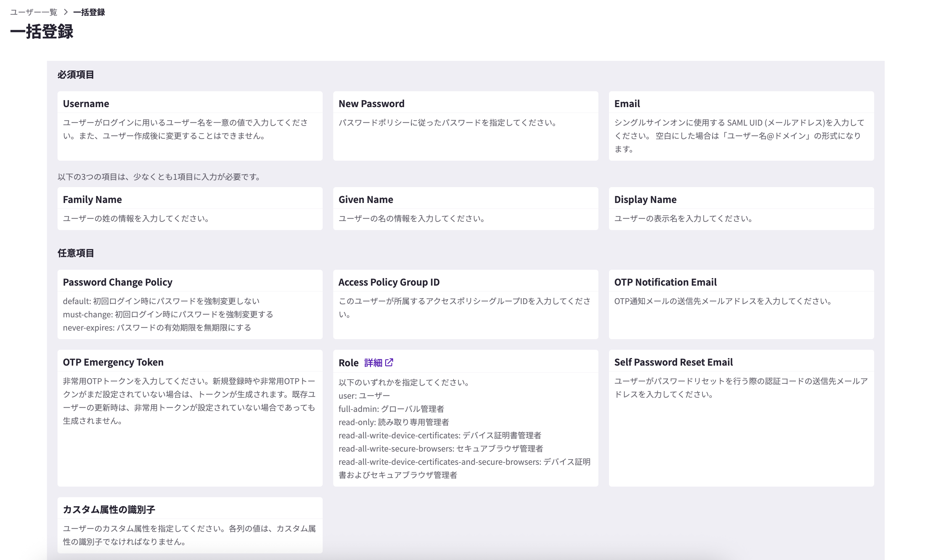
Task: Click the 任意項目 section heading
Action: pos(76,253)
